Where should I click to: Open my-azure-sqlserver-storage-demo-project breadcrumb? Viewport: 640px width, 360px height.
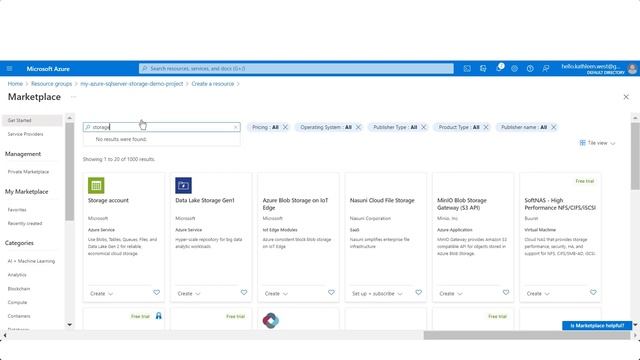[131, 84]
